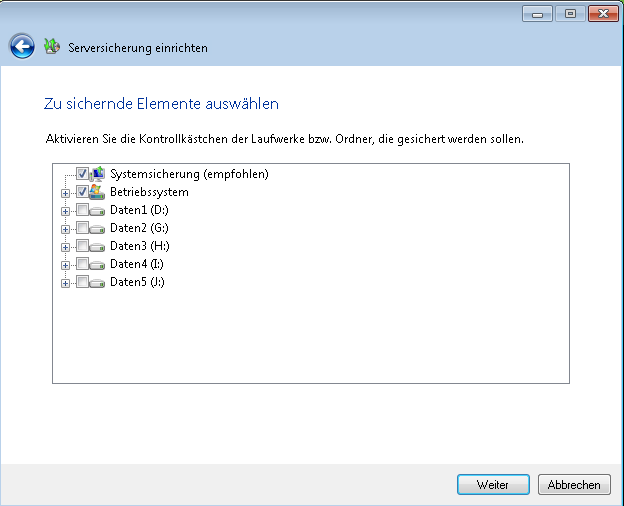Select the Daten3 (H:) label
Screen dimensions: 624x506
coord(140,246)
